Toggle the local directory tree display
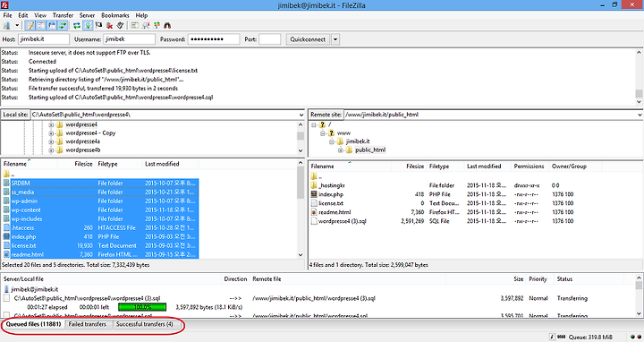This screenshot has height=342, width=644. coord(41,25)
